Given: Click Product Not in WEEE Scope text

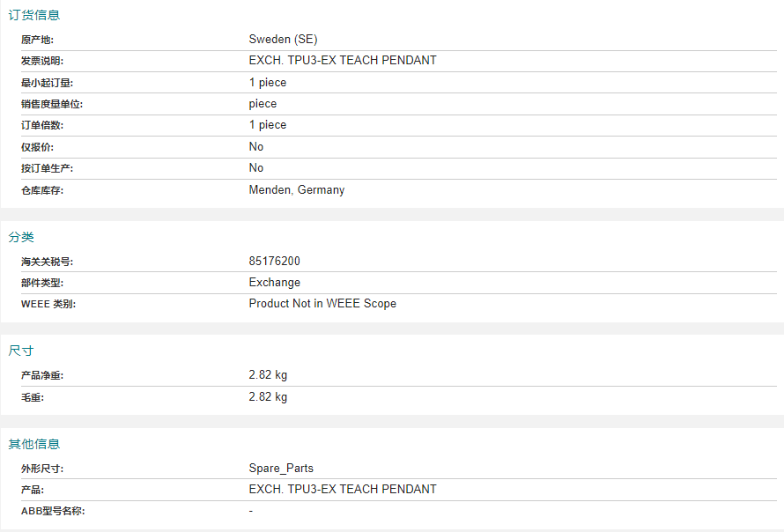Looking at the screenshot, I should point(322,304).
